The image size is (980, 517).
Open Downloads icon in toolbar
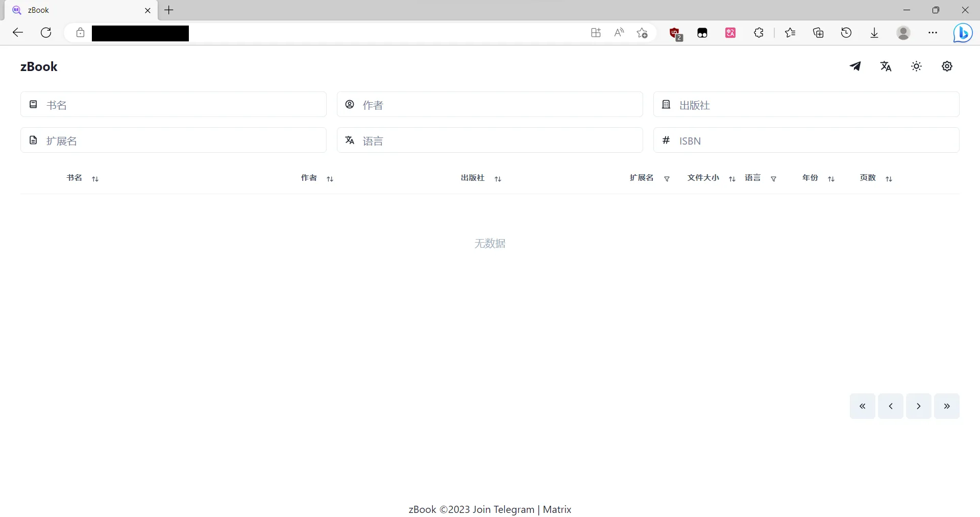tap(874, 33)
